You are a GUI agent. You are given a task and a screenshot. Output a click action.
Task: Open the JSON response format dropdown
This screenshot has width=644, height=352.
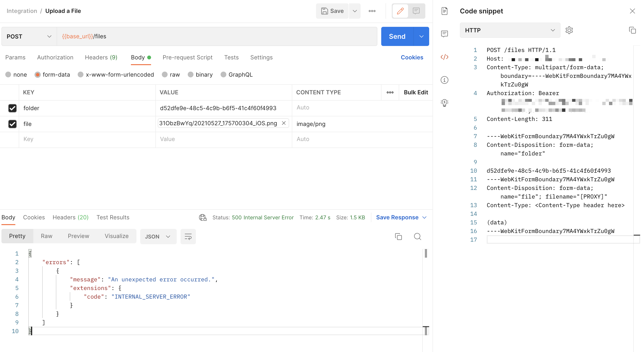158,236
